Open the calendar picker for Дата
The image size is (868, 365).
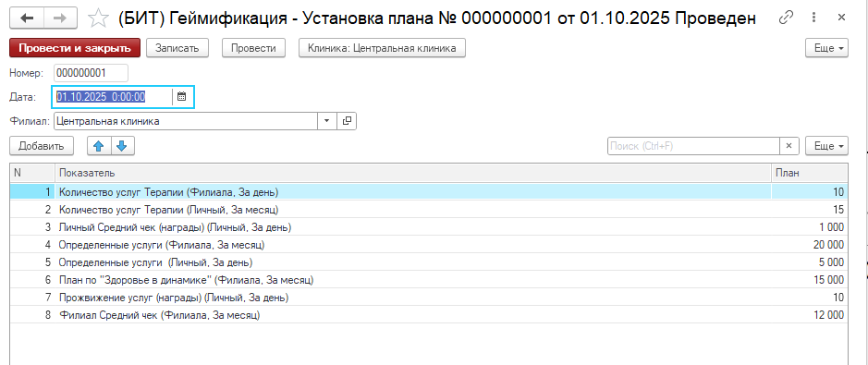point(181,97)
